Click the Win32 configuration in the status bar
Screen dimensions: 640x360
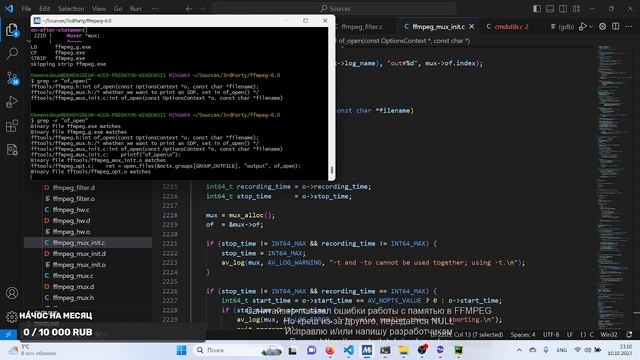(609, 335)
